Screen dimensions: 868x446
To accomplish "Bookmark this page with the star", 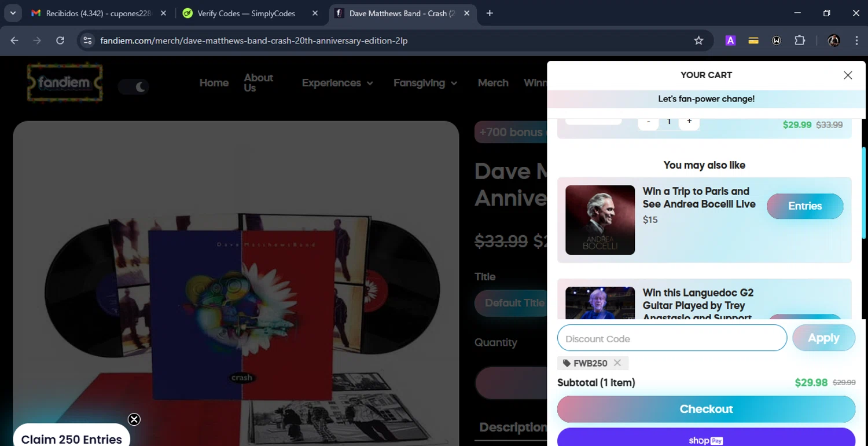I will (x=698, y=41).
